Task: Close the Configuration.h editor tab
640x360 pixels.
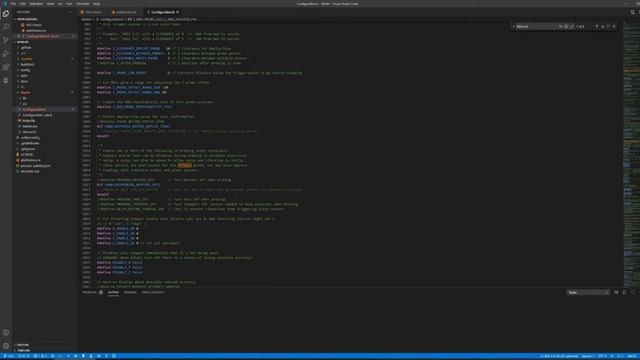Action: click(178, 12)
